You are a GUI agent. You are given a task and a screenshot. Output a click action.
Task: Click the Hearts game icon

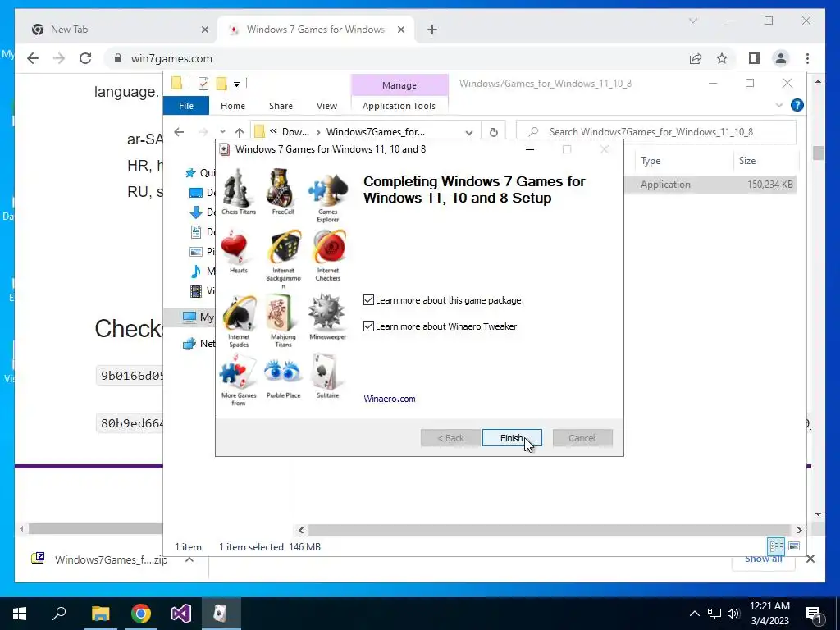[237, 248]
